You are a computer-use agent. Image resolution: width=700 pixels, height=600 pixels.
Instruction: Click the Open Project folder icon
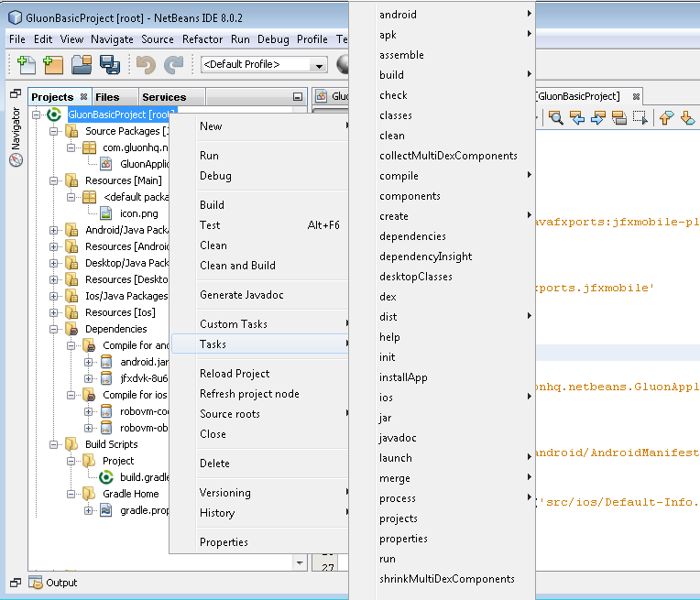pyautogui.click(x=82, y=65)
